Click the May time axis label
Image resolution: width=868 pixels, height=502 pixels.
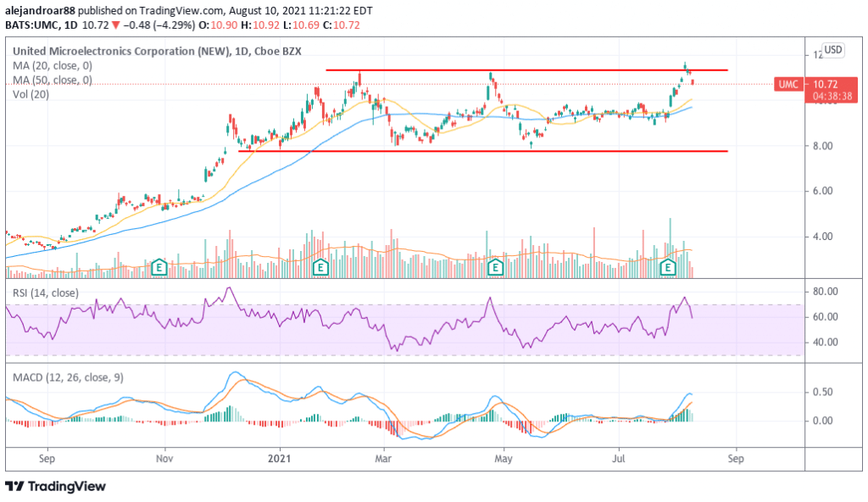(x=504, y=459)
